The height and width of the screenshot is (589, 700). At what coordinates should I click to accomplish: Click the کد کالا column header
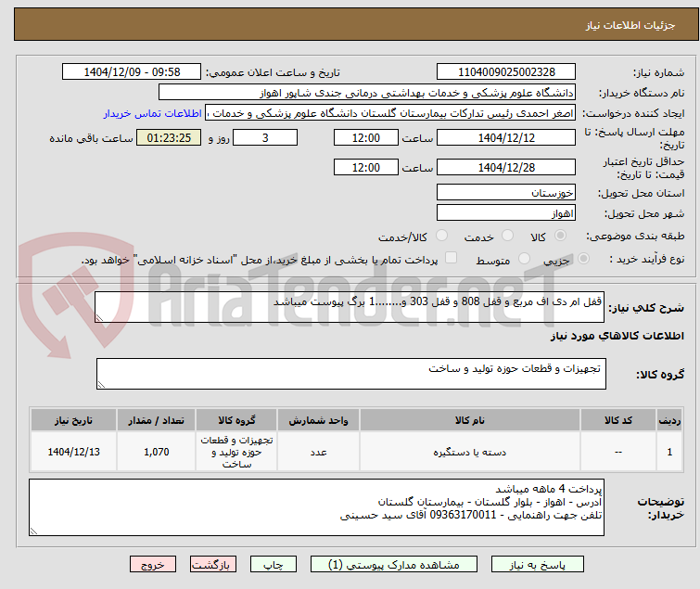coord(617,420)
